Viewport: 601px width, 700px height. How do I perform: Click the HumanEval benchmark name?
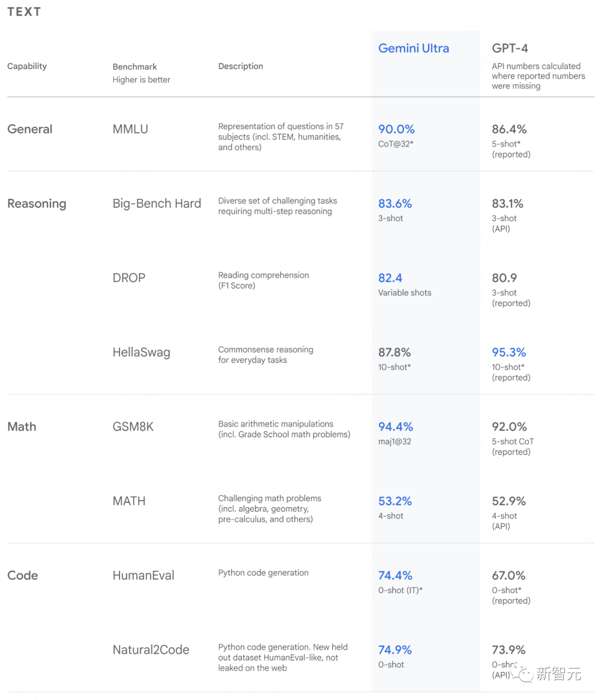pyautogui.click(x=144, y=576)
